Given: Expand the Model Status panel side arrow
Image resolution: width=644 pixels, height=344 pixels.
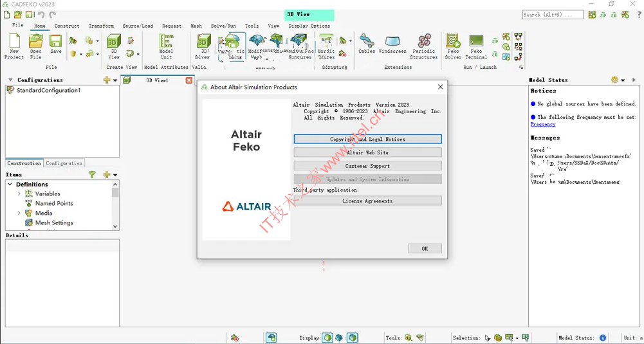Looking at the screenshot, I should [x=634, y=80].
